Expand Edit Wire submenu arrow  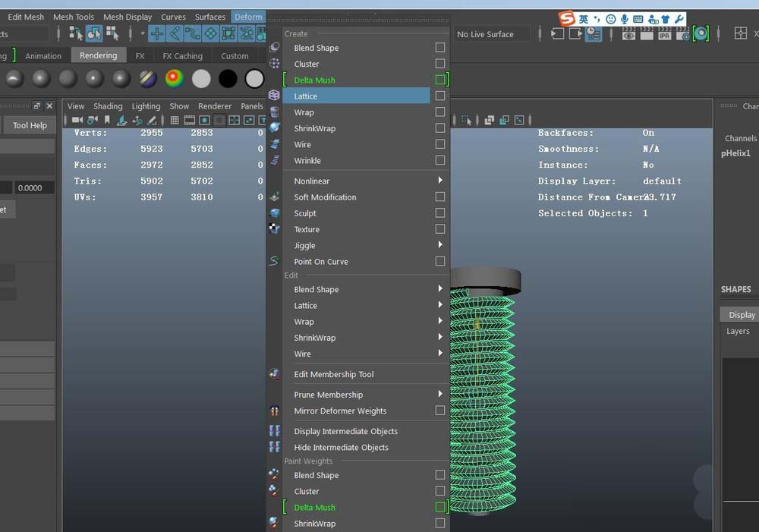[440, 353]
